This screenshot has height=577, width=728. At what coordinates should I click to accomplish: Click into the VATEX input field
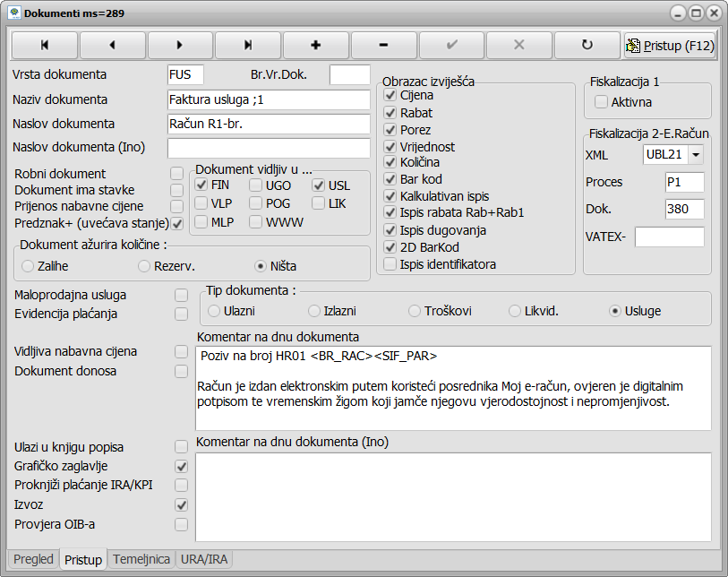coord(669,237)
